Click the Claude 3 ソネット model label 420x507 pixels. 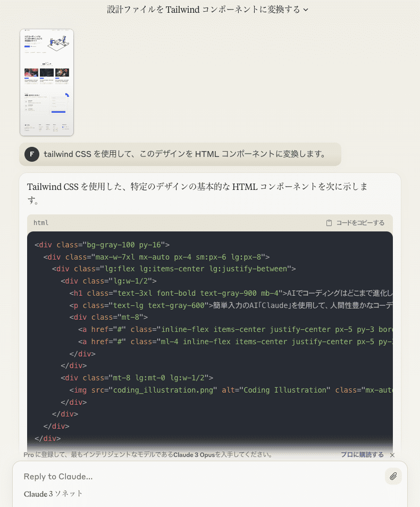coord(53,494)
